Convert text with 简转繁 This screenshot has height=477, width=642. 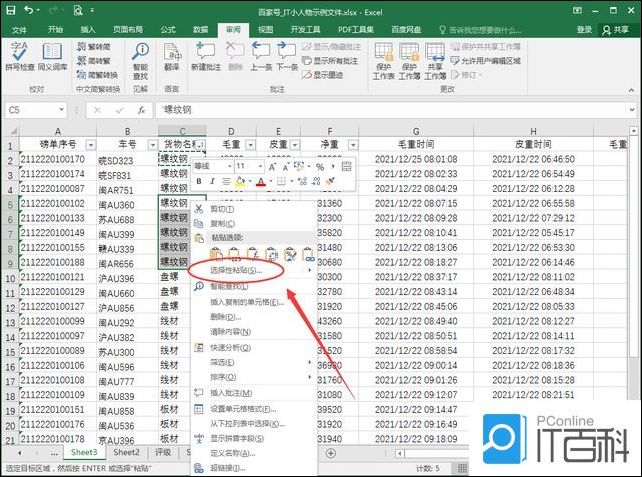[x=94, y=61]
